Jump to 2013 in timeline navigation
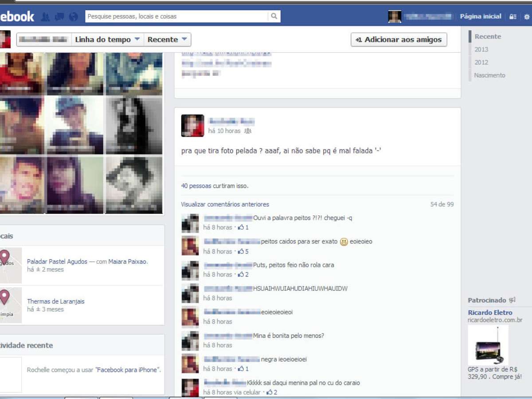 coord(481,49)
